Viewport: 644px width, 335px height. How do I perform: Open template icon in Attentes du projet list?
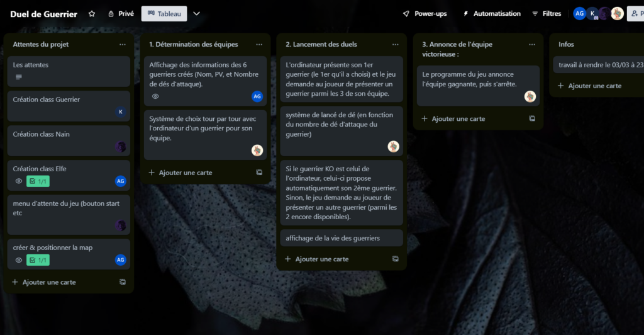point(123,282)
